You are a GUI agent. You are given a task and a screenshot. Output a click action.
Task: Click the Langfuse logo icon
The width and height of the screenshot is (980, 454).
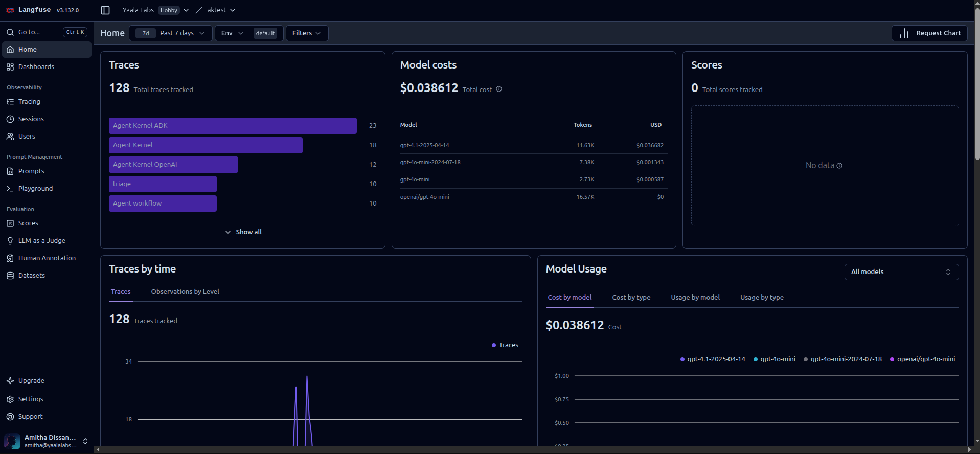coord(10,10)
